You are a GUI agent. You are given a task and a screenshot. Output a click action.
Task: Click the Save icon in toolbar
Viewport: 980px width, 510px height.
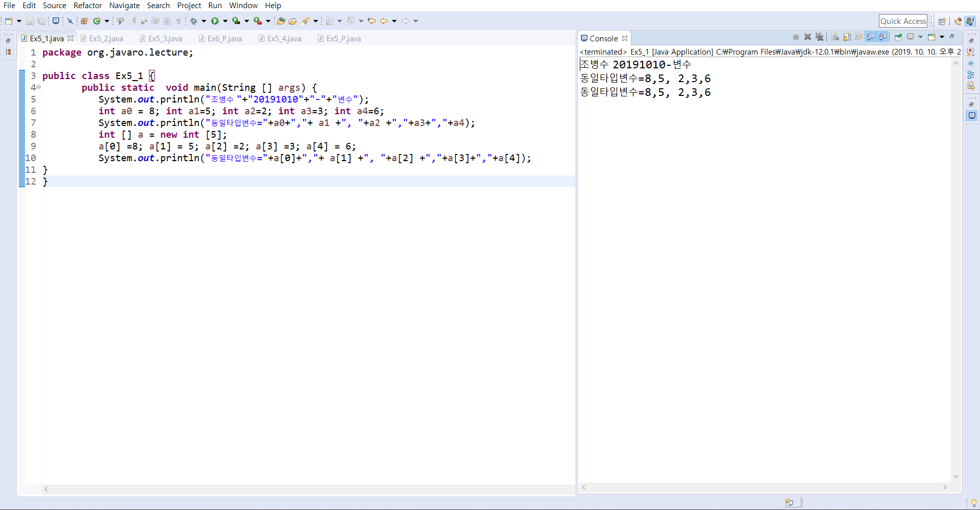point(30,21)
